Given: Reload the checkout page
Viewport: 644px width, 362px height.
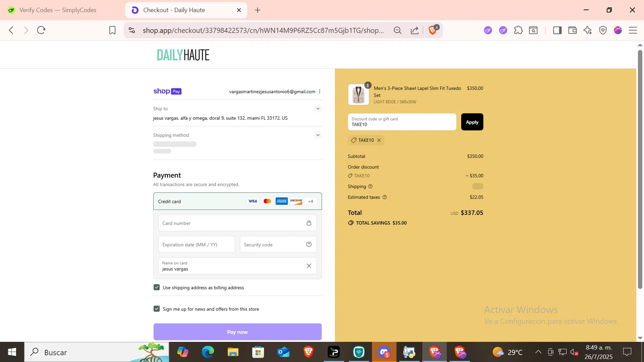Looking at the screenshot, I should 41,30.
